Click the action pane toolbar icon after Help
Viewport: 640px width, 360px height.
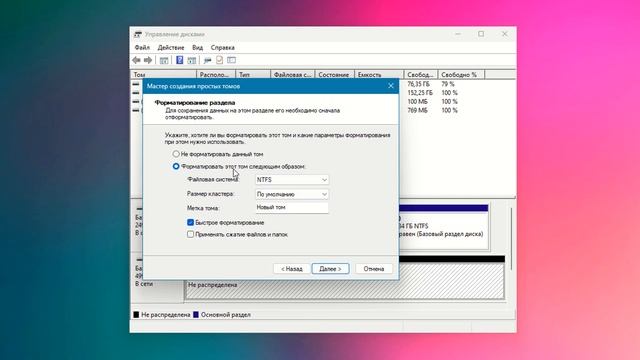coord(191,60)
